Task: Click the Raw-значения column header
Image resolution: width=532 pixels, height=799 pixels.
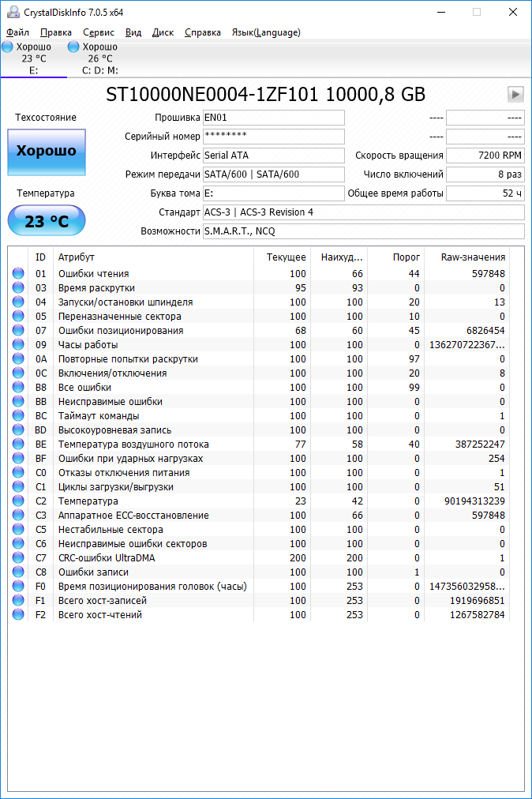Action: tap(474, 257)
